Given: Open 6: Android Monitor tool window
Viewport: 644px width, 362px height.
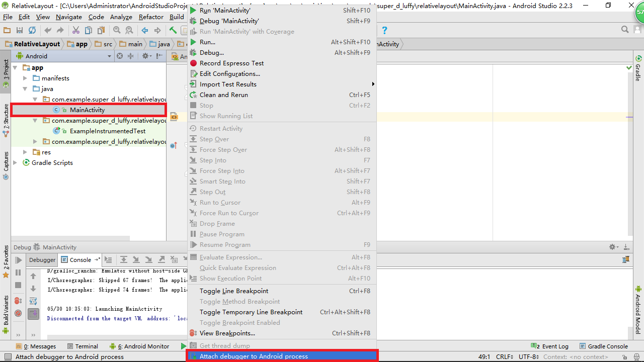Looking at the screenshot, I should (x=139, y=346).
